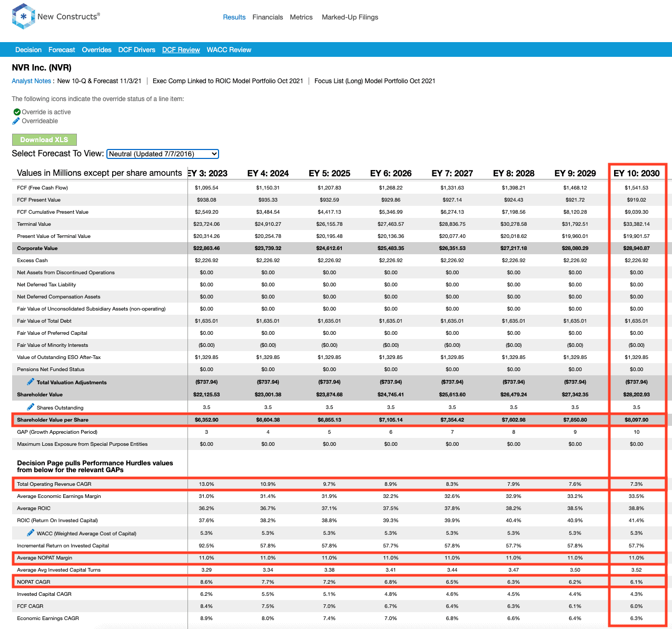
Task: Click the green Override is active checkmark icon
Action: (17, 112)
